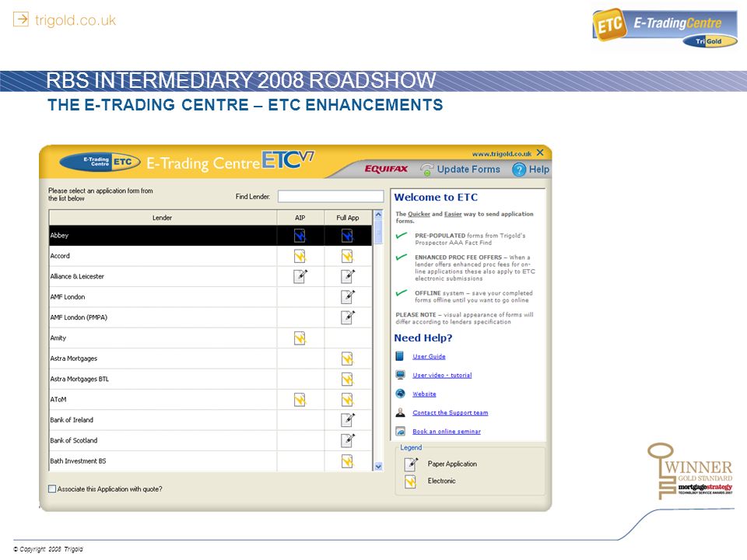
Task: Select the Bath Investment BS row
Action: point(211,461)
